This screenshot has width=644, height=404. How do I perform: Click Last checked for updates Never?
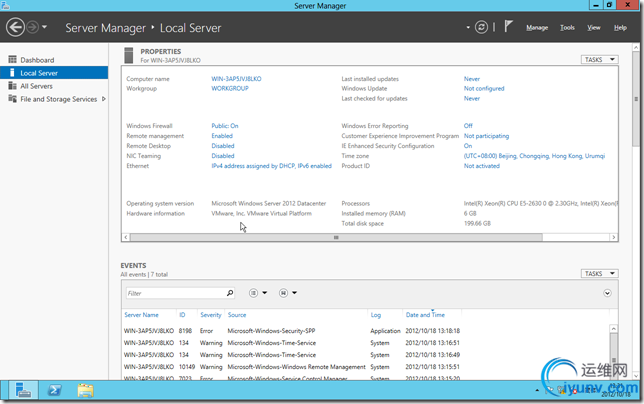point(472,99)
